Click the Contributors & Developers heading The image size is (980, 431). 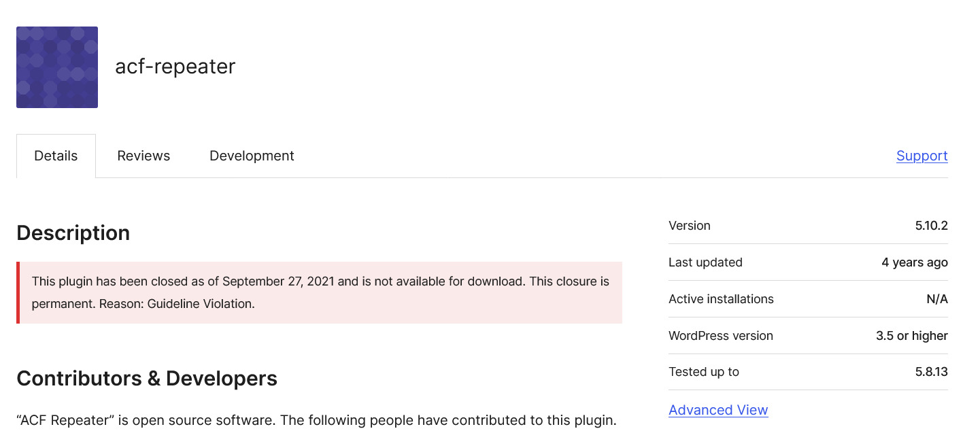[147, 378]
